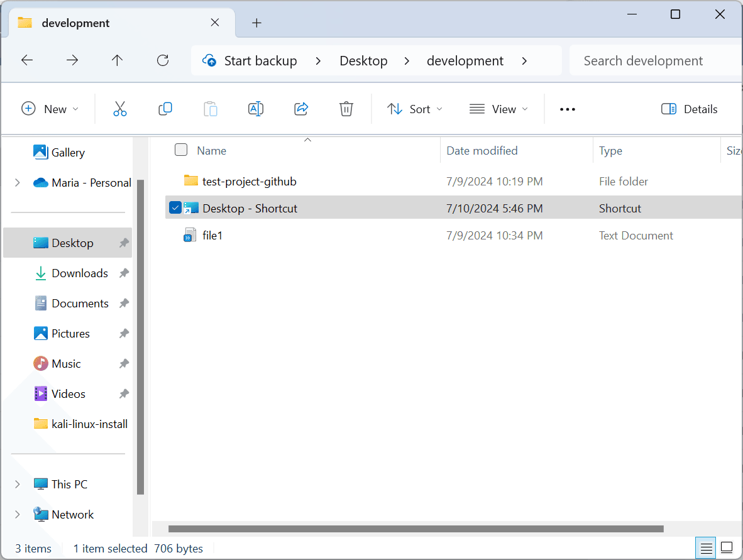Click the test-project-github folder icon

tap(190, 181)
